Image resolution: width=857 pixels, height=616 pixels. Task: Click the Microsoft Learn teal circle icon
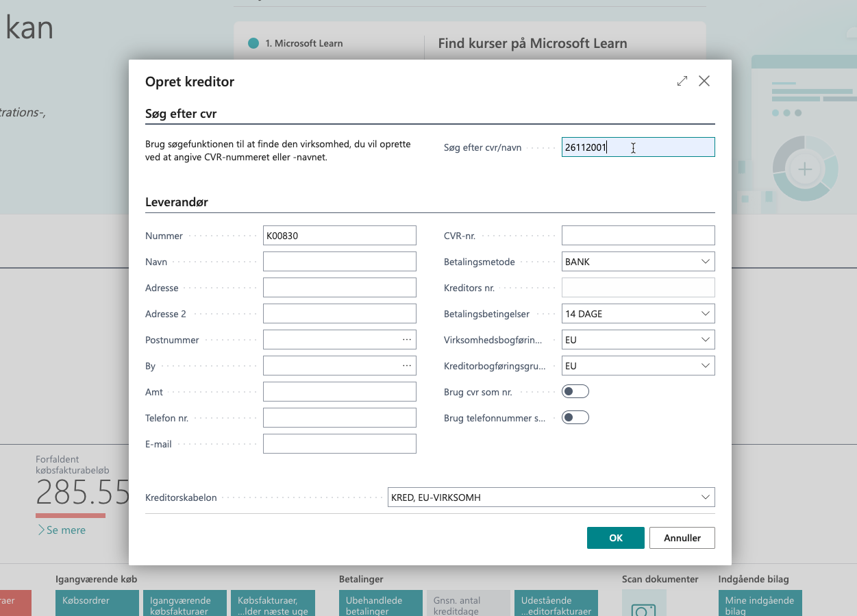click(253, 43)
